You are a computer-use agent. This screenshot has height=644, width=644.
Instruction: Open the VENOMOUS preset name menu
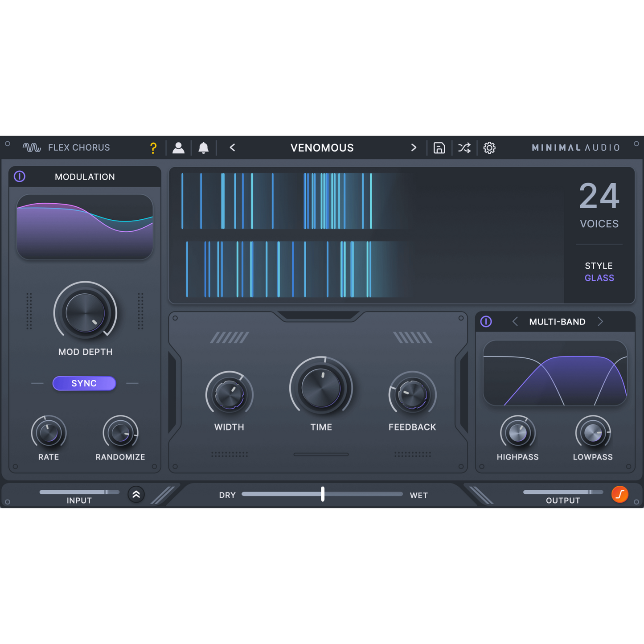click(x=322, y=148)
